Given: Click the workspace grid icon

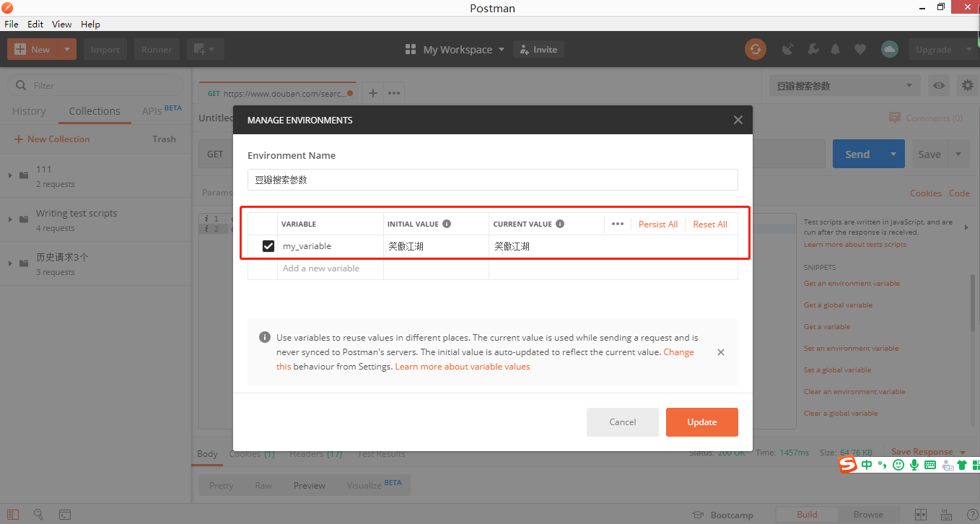Looking at the screenshot, I should [x=411, y=50].
